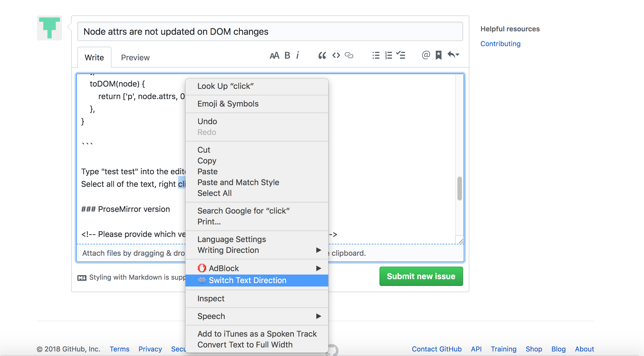644x356 pixels.
Task: Open the Contributing link
Action: [500, 43]
